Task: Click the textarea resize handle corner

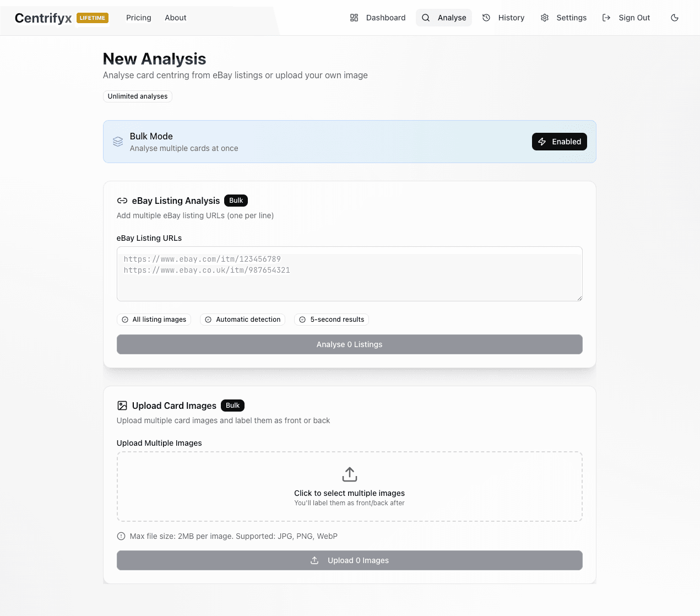Action: click(x=579, y=298)
